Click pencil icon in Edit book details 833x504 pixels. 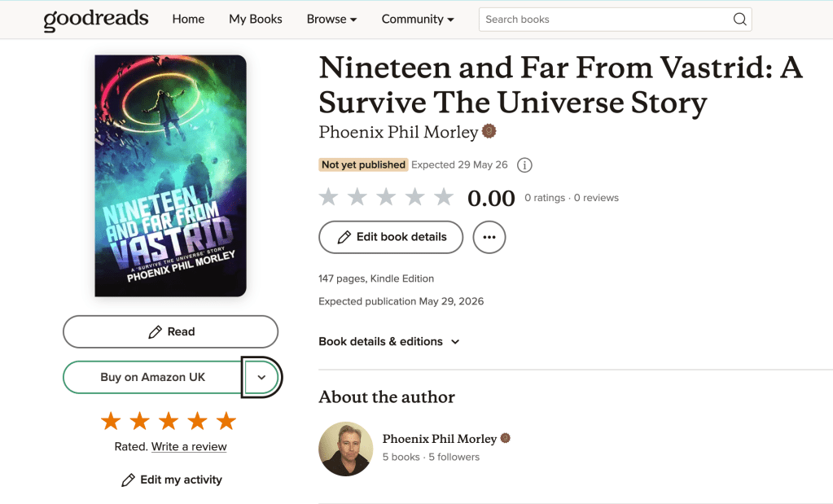point(344,237)
